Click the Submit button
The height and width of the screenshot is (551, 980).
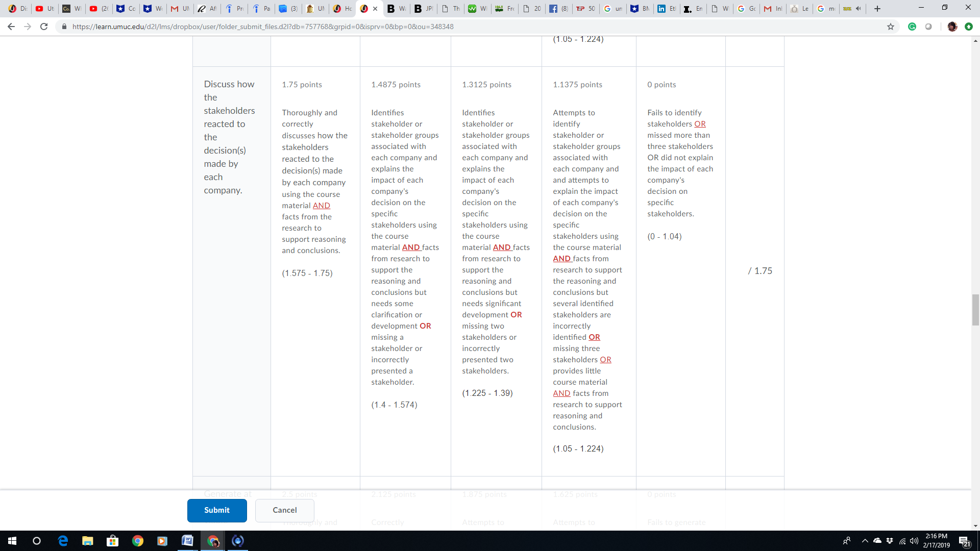coord(217,510)
